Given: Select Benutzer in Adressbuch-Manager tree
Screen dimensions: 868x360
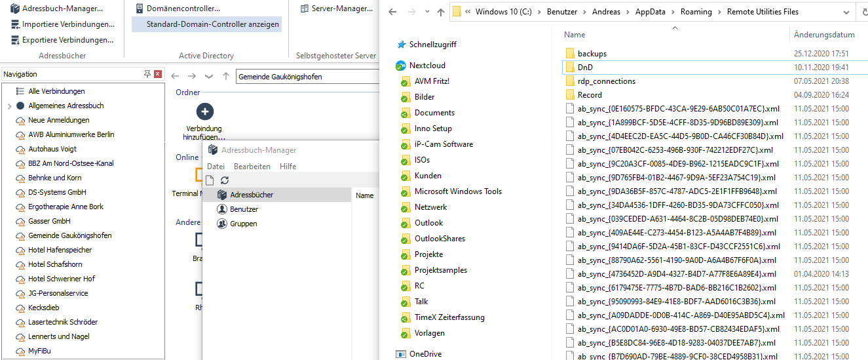Looking at the screenshot, I should [x=243, y=209].
